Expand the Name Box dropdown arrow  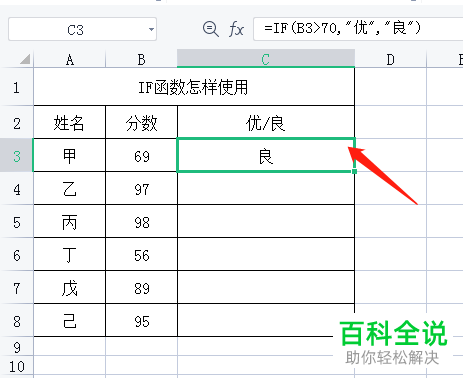click(151, 29)
